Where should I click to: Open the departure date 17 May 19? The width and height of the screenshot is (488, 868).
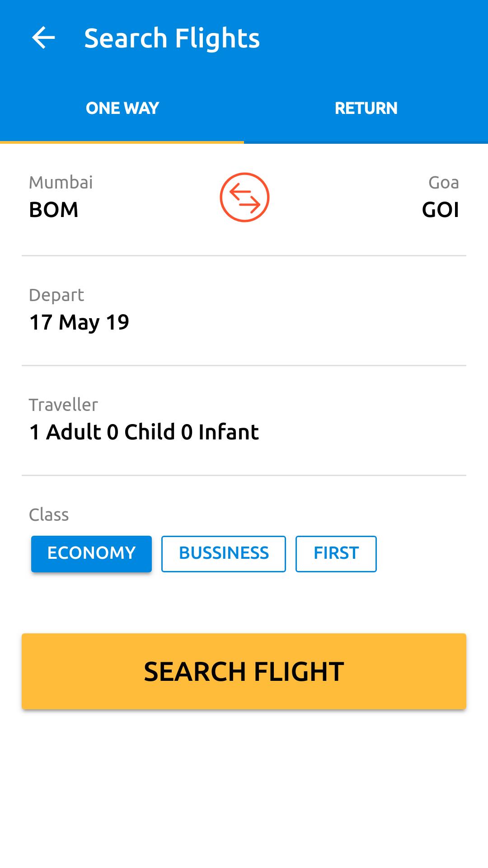point(244,311)
